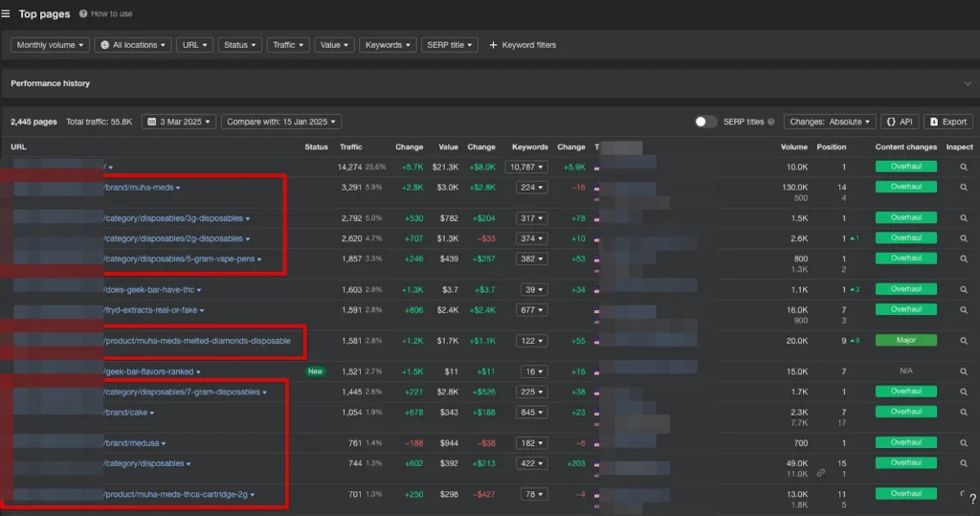Sort by Traffic column header

point(350,147)
